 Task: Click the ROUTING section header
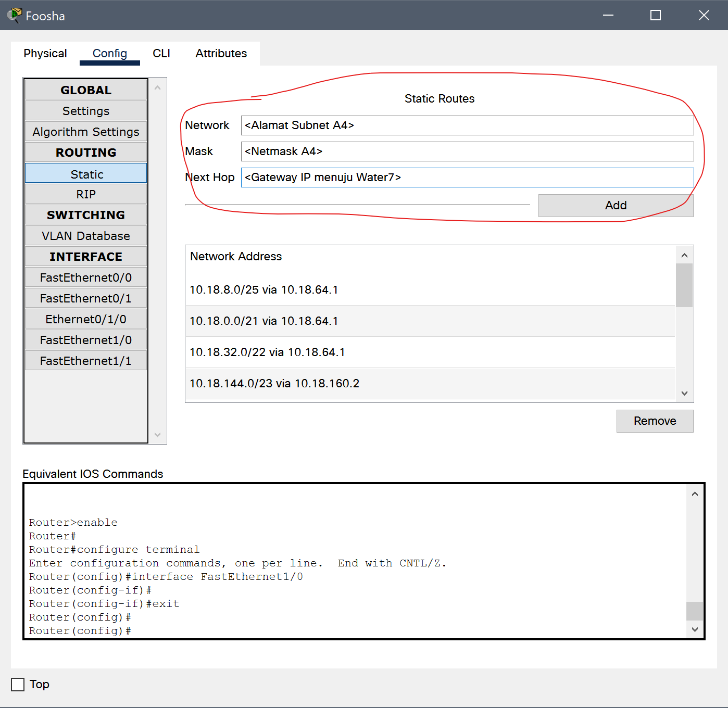point(86,152)
